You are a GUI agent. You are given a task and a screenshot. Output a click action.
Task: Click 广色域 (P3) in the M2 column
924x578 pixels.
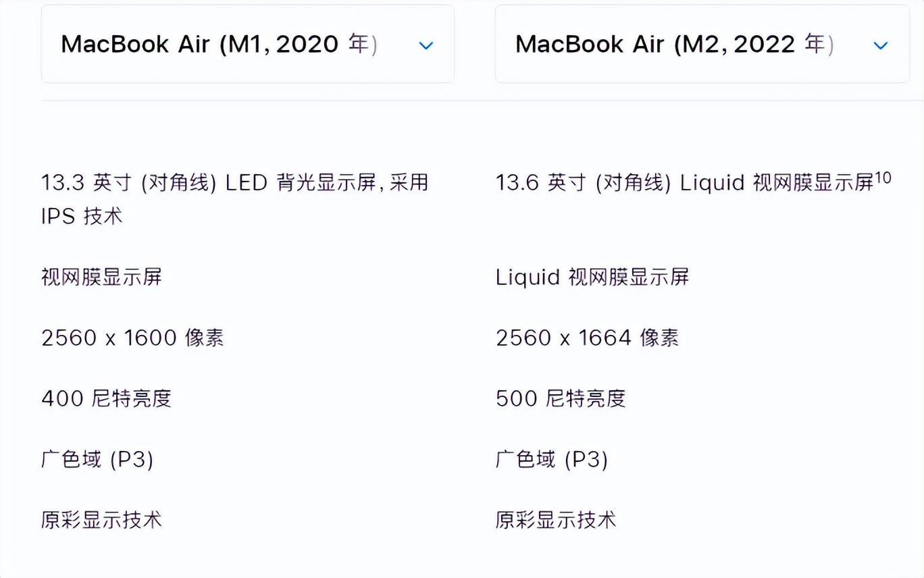[552, 460]
